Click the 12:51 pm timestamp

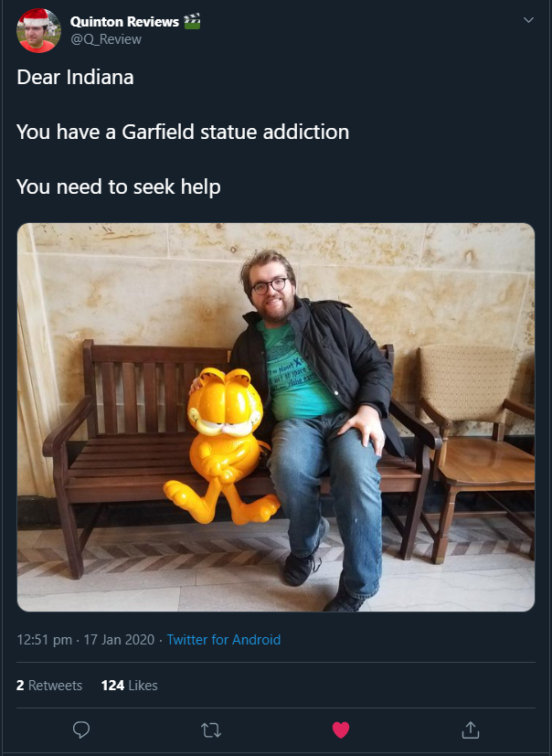(45, 640)
